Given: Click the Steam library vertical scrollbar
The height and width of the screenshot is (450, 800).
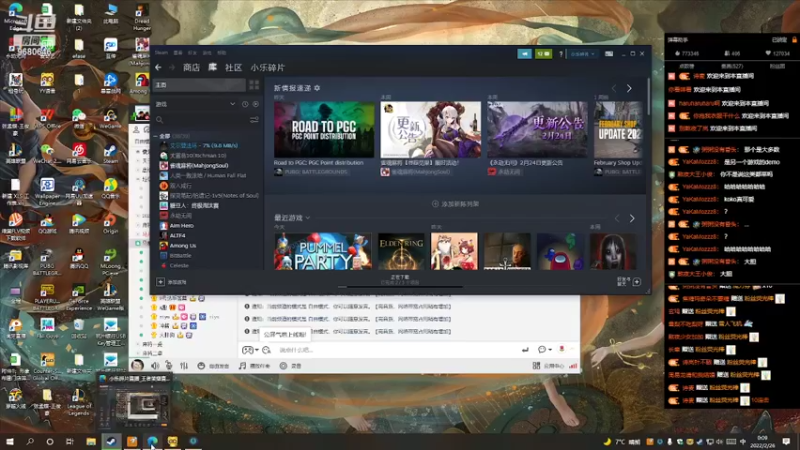Looking at the screenshot, I should (x=648, y=96).
